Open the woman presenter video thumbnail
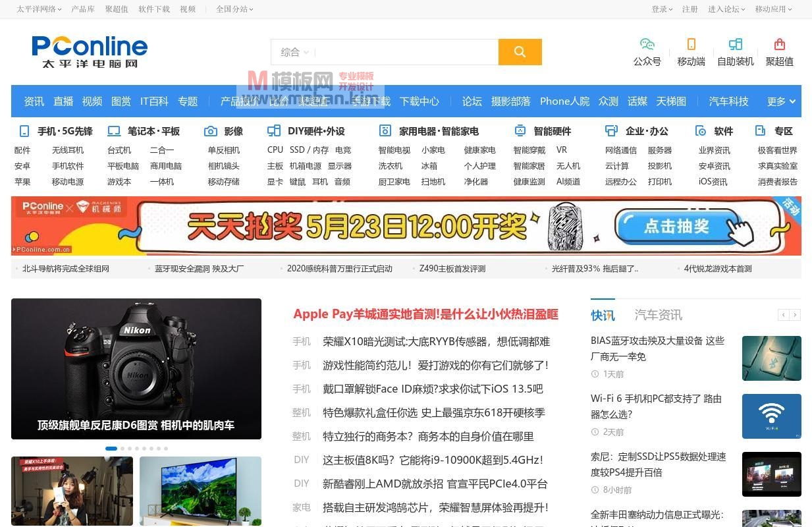 72,491
